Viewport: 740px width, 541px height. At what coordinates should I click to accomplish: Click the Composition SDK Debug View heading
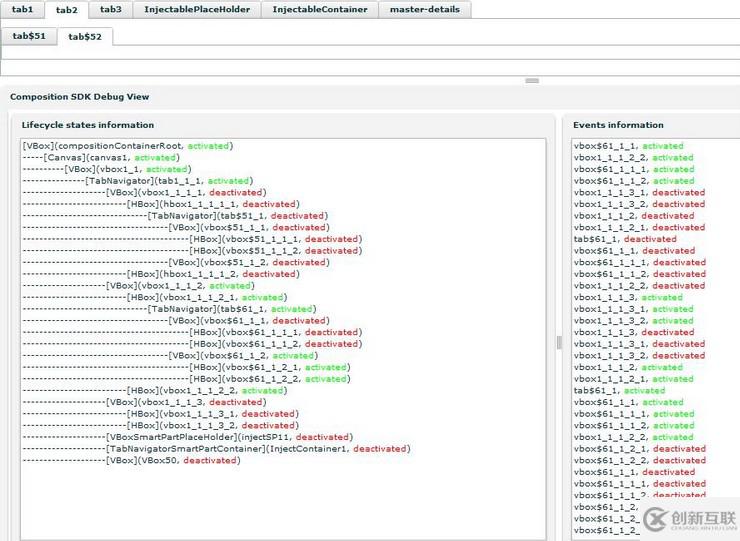tap(79, 97)
